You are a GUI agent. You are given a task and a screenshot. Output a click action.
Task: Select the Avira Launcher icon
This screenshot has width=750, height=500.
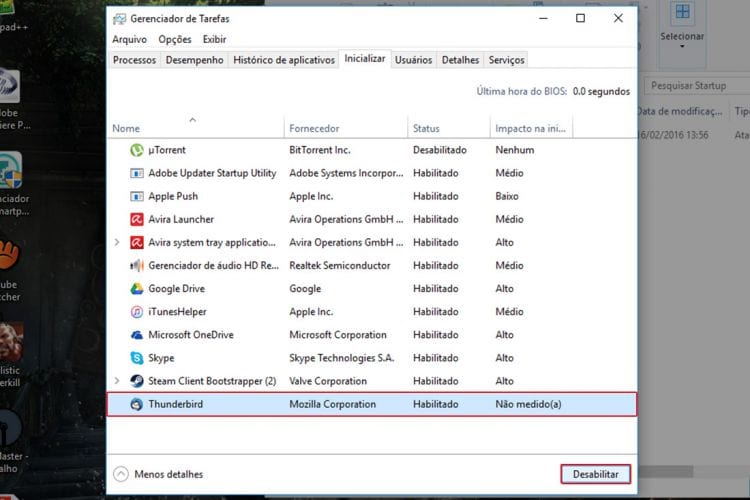(137, 219)
